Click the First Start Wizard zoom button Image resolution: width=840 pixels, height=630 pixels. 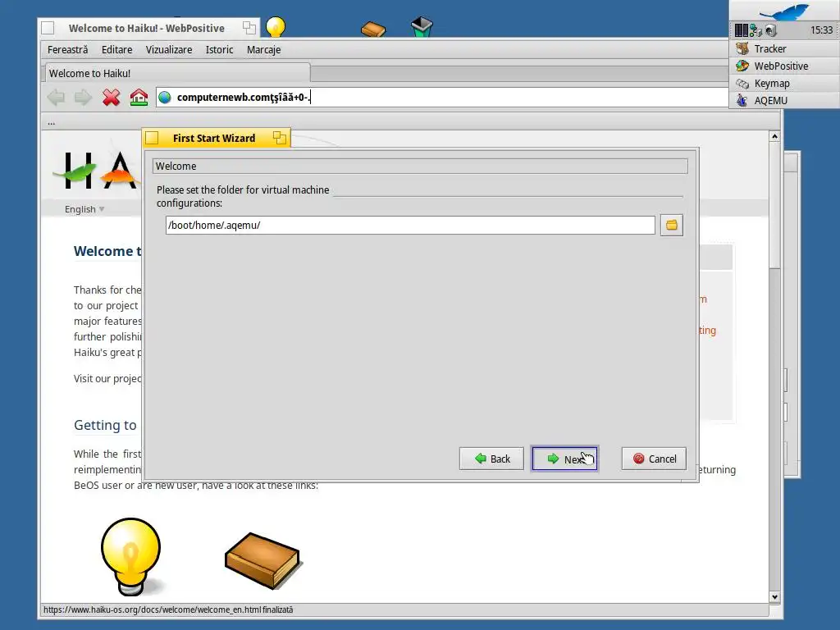pyautogui.click(x=279, y=138)
